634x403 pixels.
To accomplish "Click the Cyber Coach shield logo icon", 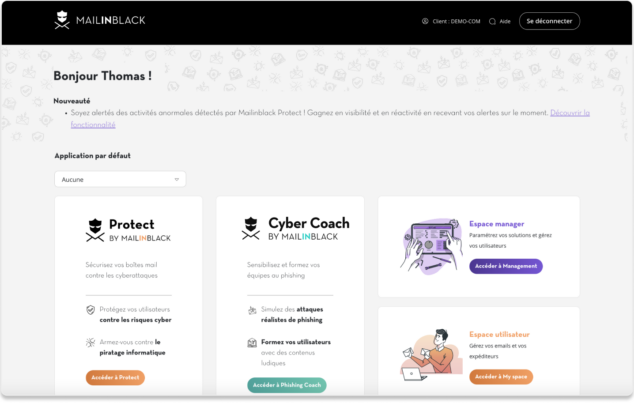I will pos(251,228).
